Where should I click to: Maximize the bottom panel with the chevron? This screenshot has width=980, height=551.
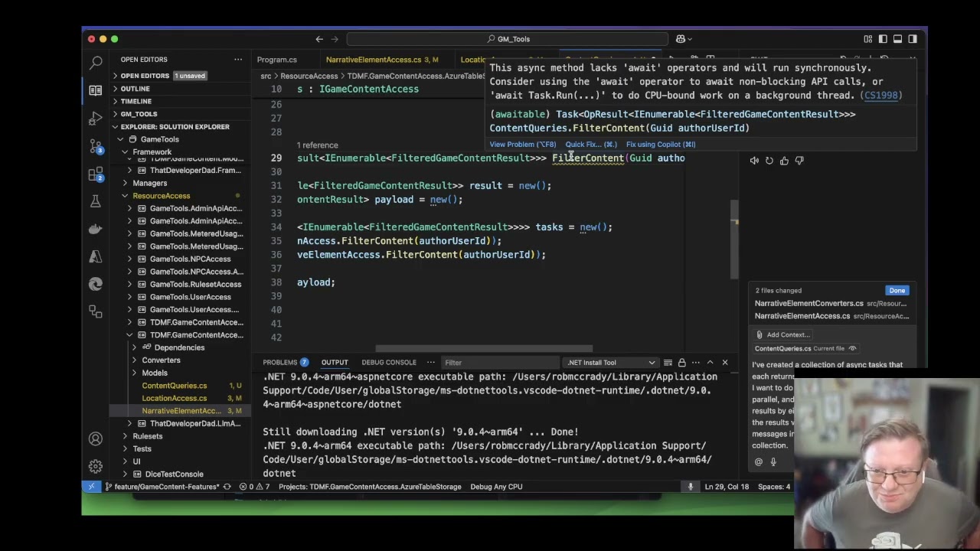(x=710, y=363)
